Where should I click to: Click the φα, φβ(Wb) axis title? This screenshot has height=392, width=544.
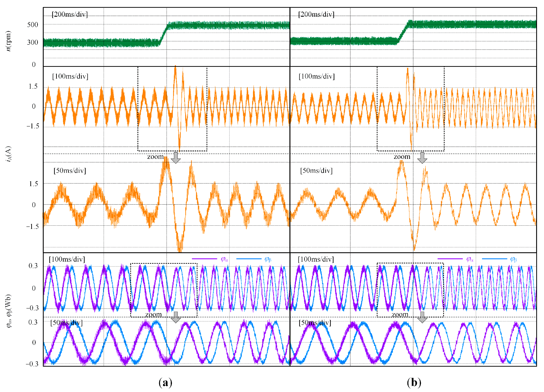[x=8, y=311]
